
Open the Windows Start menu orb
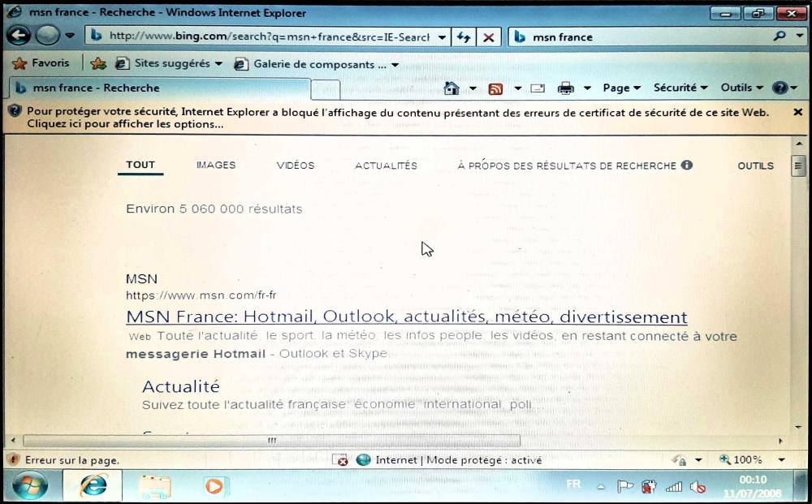(30, 486)
